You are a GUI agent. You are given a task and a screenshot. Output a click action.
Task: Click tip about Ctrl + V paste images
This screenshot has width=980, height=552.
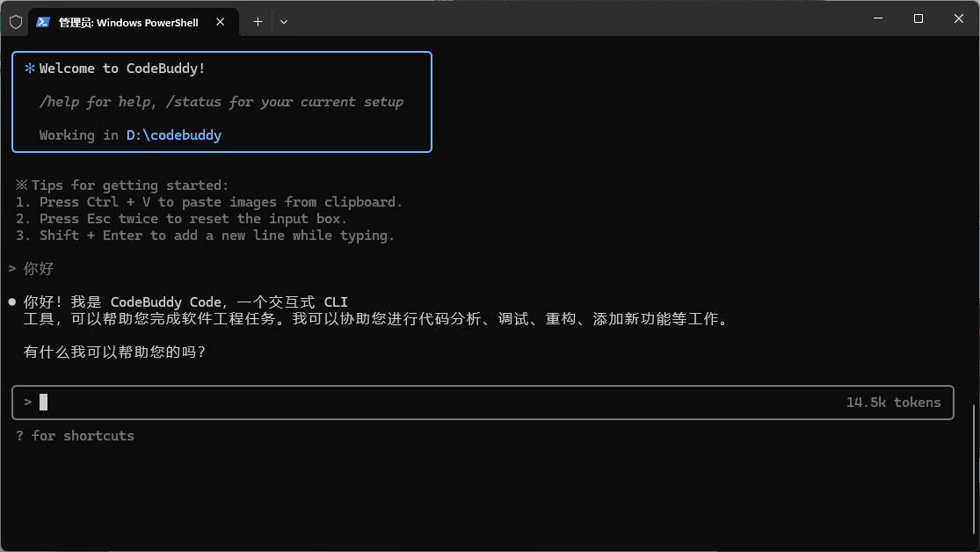point(209,202)
